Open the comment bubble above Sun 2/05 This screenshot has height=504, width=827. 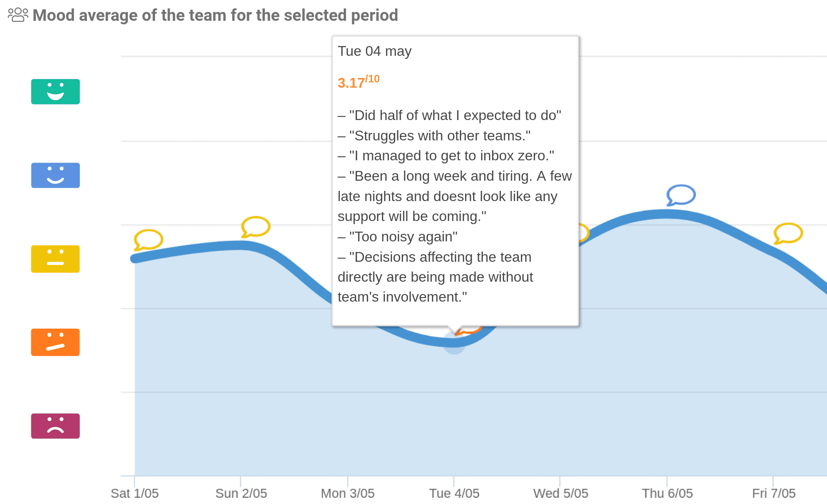[x=256, y=227]
